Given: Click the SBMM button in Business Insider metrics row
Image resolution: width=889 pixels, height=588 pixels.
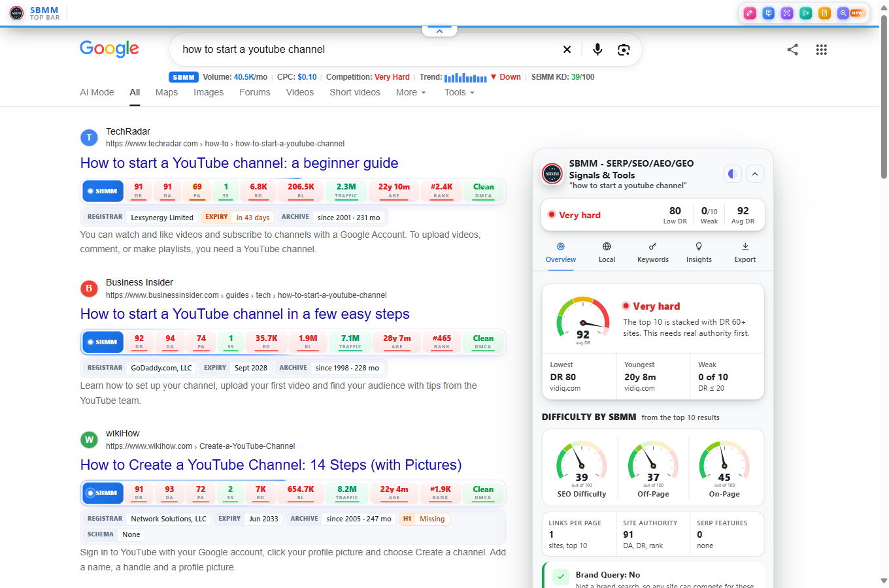Looking at the screenshot, I should (x=103, y=342).
